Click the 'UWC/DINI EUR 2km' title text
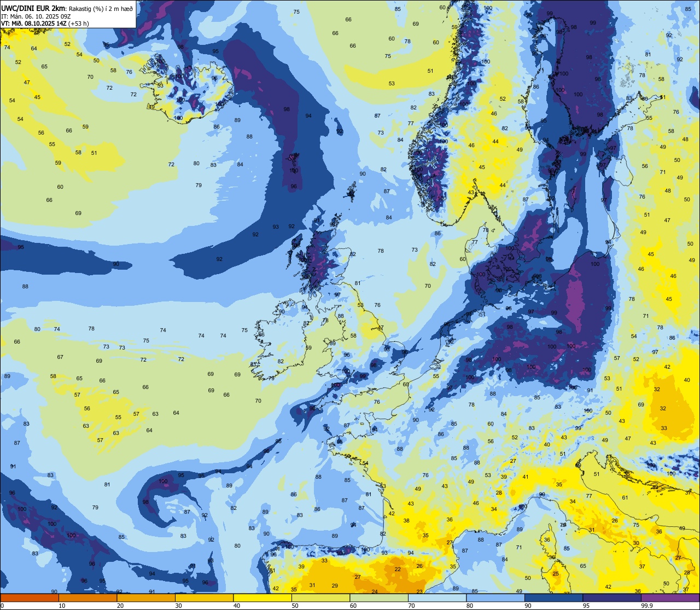700x610 pixels. tap(33, 8)
